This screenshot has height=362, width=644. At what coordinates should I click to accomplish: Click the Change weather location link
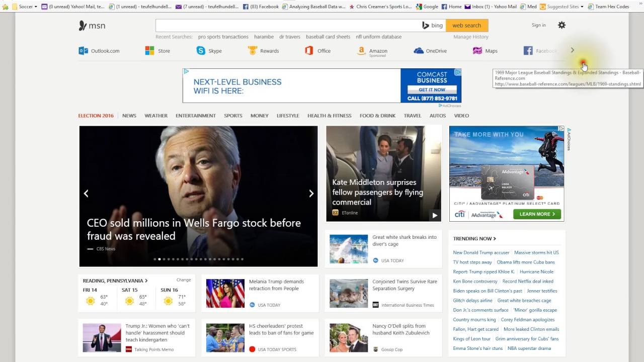click(184, 280)
